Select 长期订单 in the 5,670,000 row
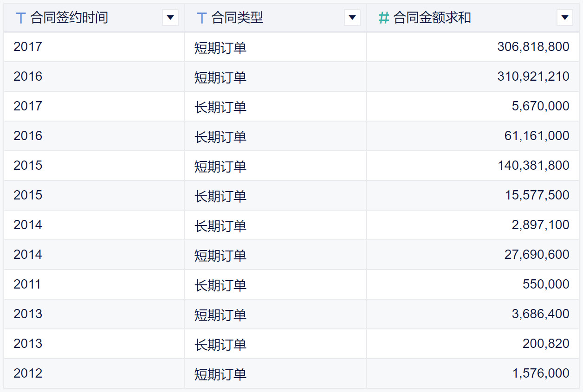 point(220,107)
